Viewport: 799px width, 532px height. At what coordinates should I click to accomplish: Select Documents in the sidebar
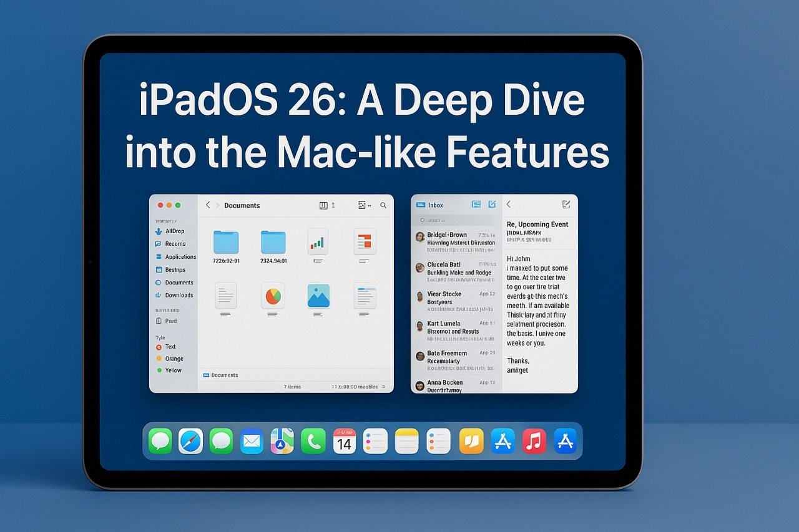pos(174,283)
